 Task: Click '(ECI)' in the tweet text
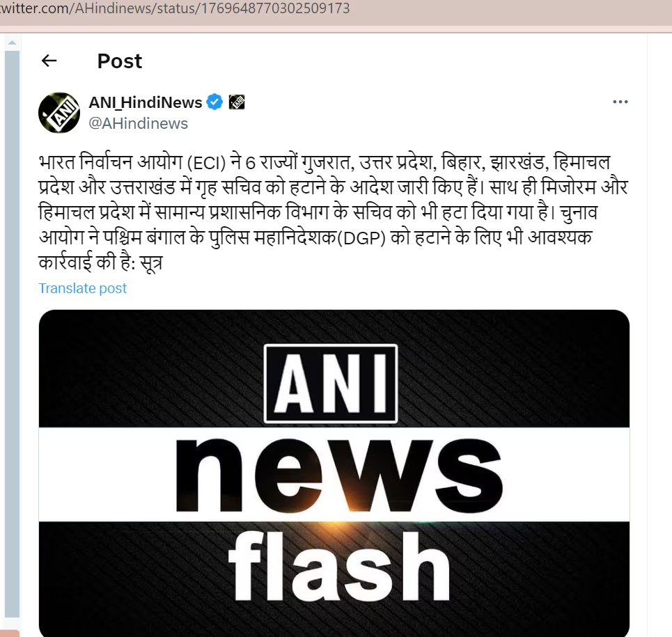tap(206, 163)
